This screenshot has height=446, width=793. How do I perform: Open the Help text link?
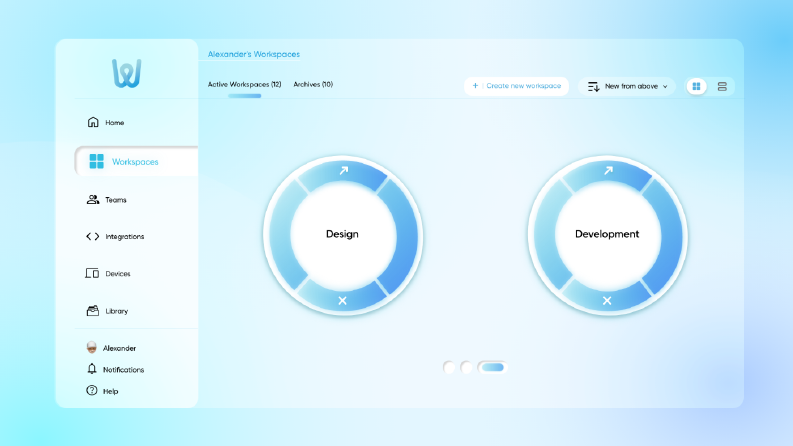110,391
